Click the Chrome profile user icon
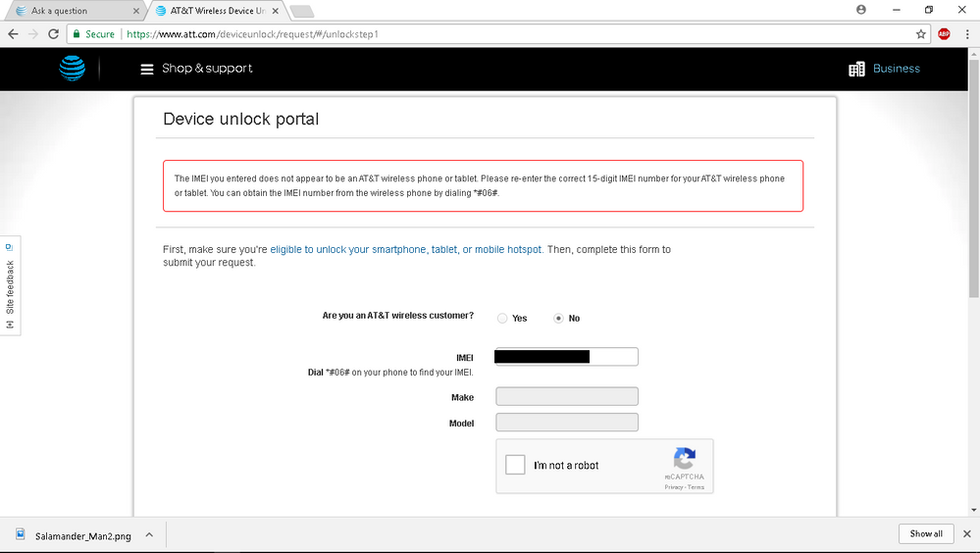This screenshot has height=553, width=980. (x=861, y=10)
